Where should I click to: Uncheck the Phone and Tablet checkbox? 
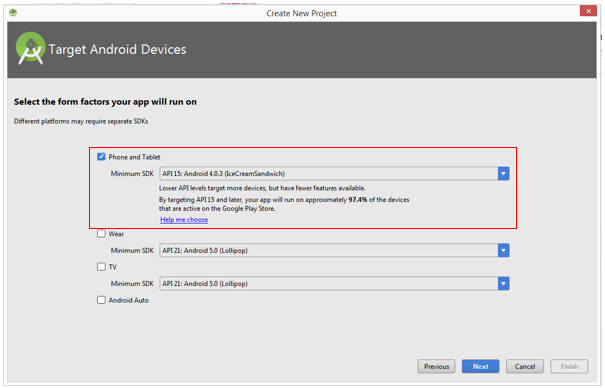101,157
